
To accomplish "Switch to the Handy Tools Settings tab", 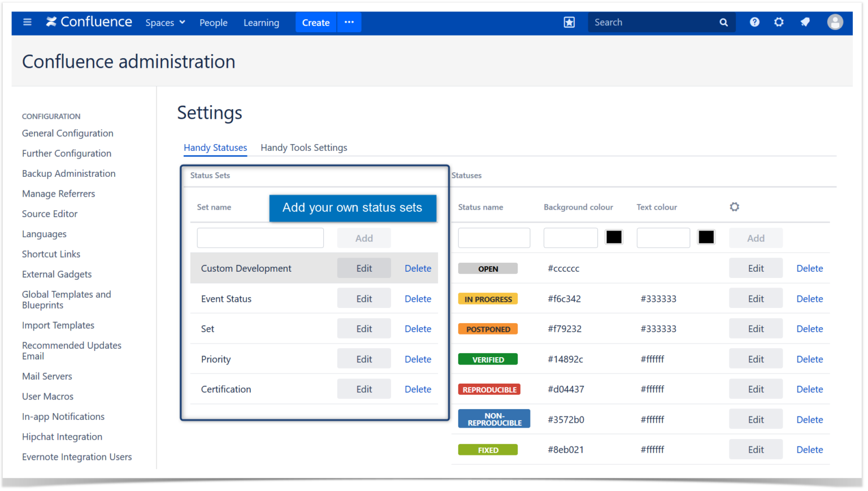I will [303, 147].
